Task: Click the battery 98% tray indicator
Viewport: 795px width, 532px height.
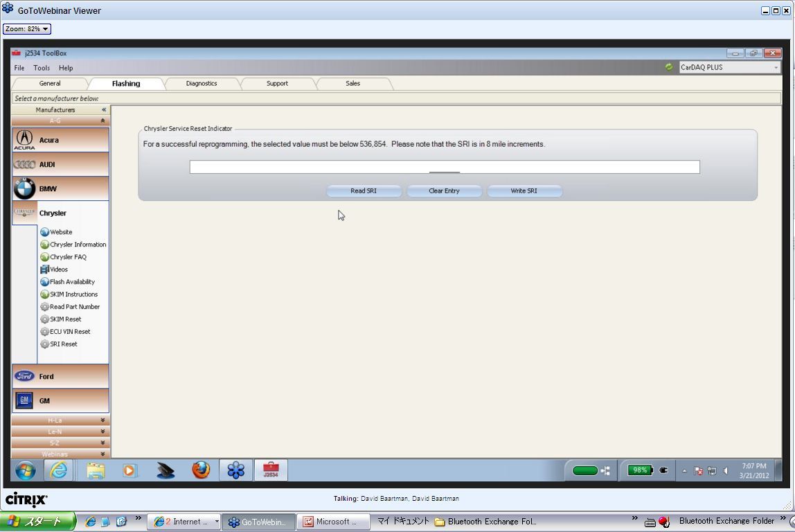Action: [641, 470]
